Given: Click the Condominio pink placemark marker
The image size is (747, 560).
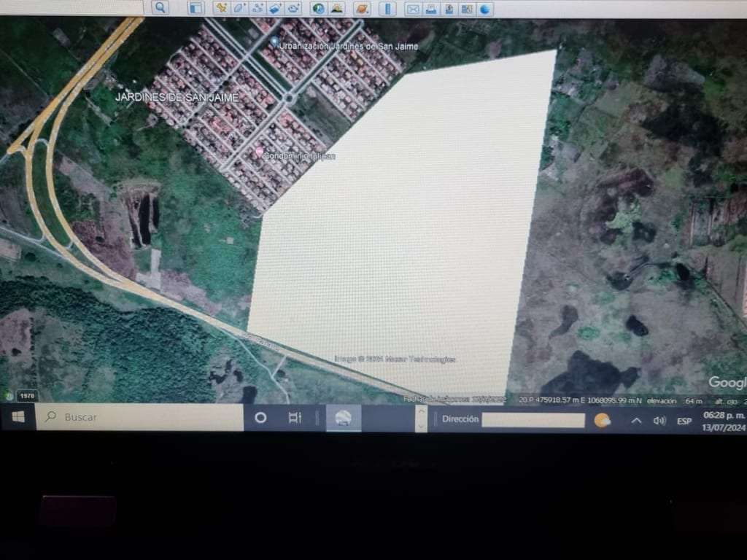Looking at the screenshot, I should pyautogui.click(x=259, y=152).
